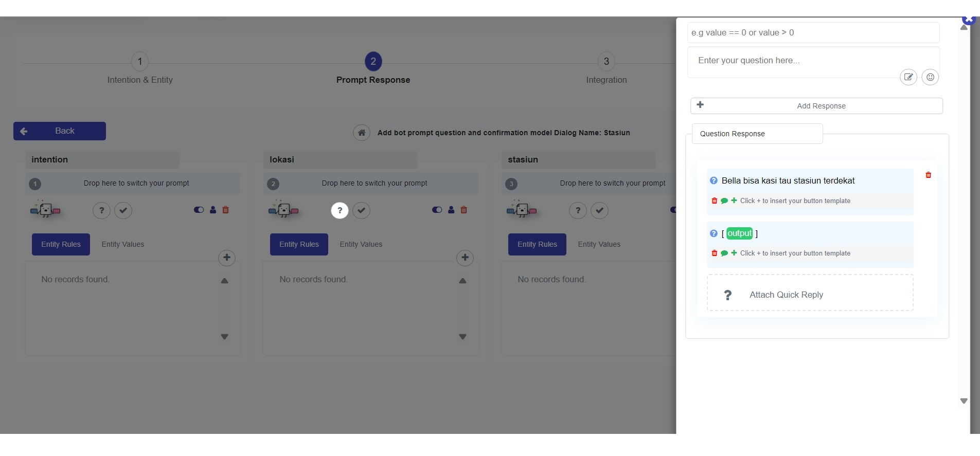Click the home icon beside dialog name

[362, 133]
